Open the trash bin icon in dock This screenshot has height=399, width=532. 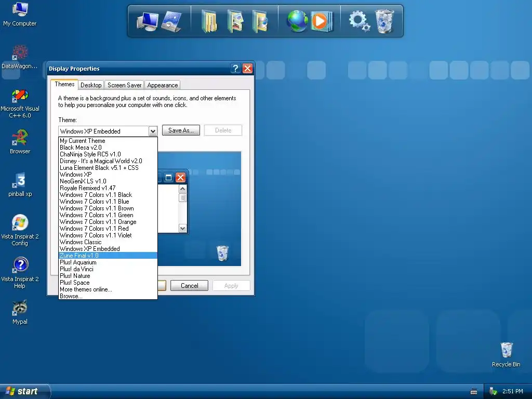(384, 21)
